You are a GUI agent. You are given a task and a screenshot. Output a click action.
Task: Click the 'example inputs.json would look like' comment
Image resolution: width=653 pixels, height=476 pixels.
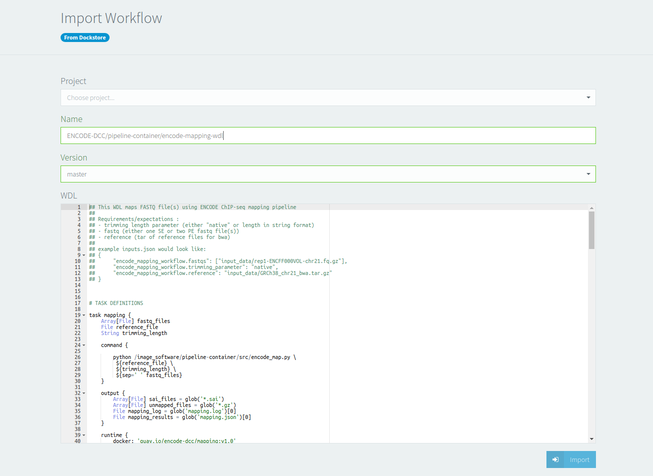[x=147, y=249]
